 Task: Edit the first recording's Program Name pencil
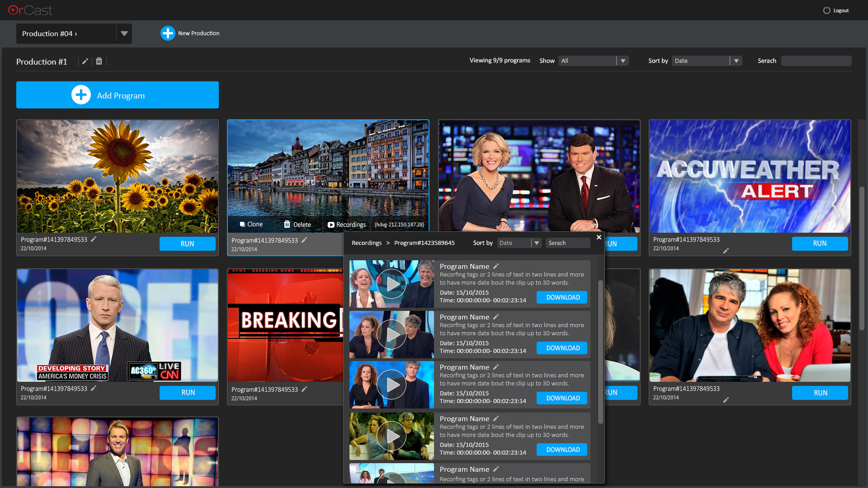click(x=496, y=267)
